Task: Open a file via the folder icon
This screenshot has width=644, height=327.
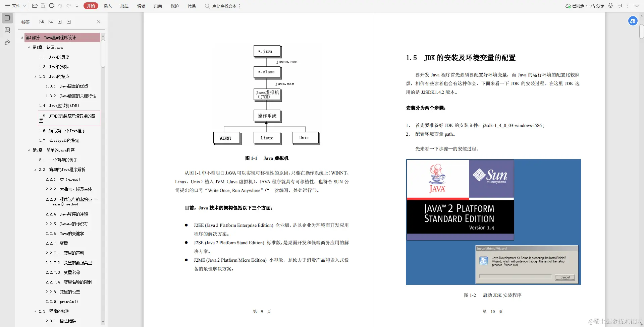Action: click(35, 6)
